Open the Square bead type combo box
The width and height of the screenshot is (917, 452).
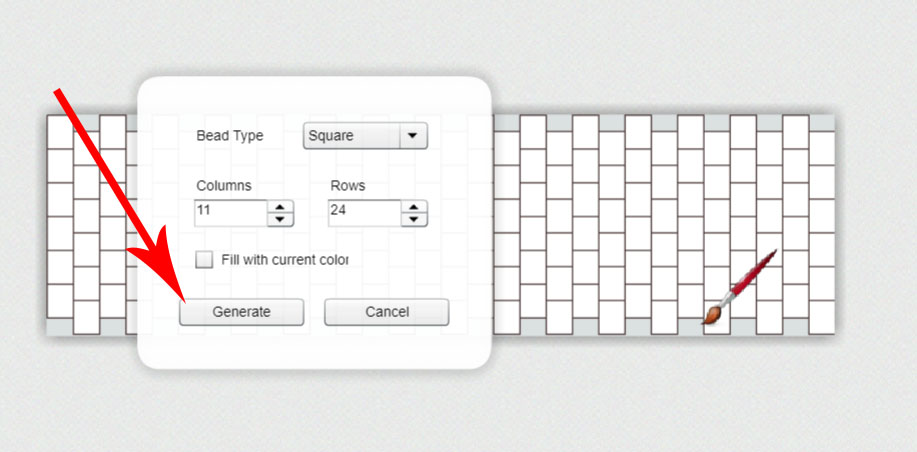365,136
